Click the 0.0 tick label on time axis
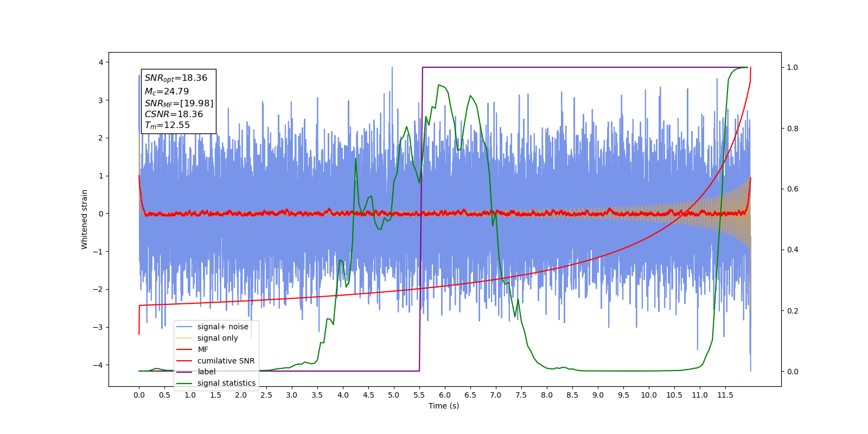This screenshot has height=434, width=868. click(139, 395)
